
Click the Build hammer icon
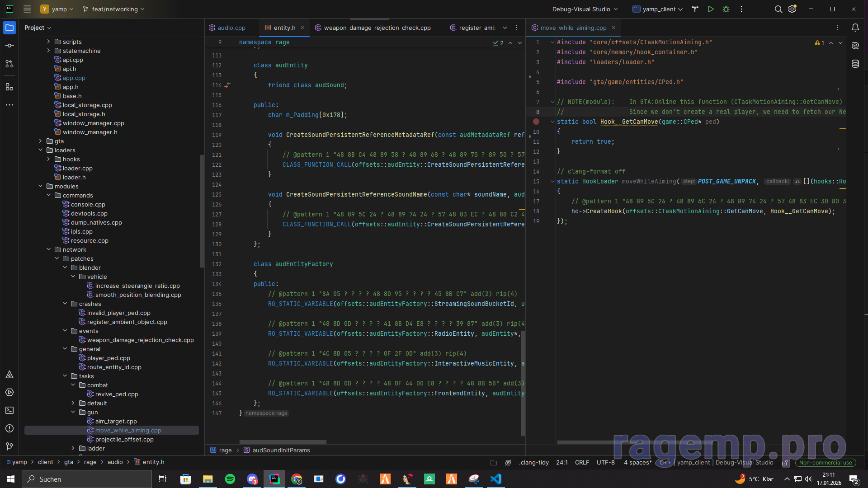(x=695, y=9)
